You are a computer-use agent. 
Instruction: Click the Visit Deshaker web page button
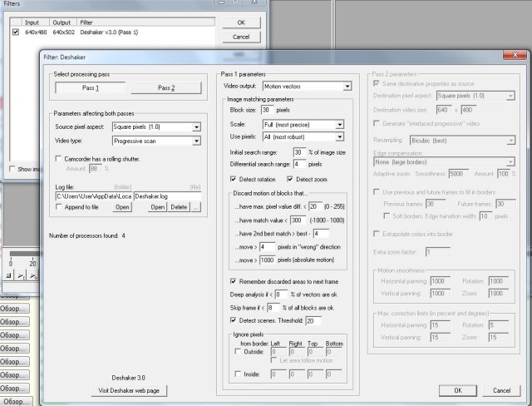click(129, 390)
